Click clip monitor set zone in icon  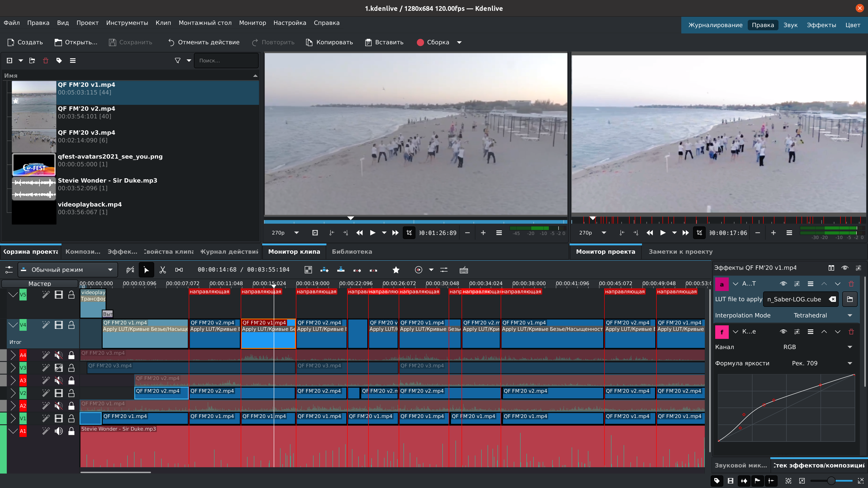[332, 233]
